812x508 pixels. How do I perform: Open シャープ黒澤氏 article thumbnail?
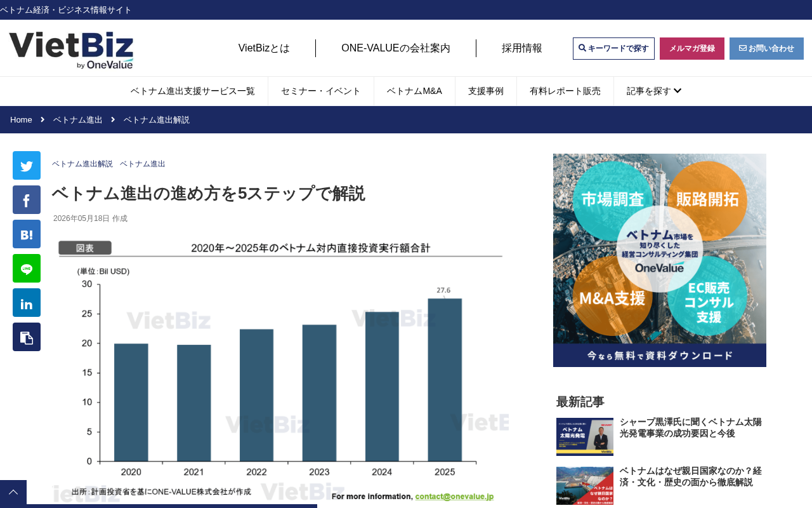click(x=585, y=437)
